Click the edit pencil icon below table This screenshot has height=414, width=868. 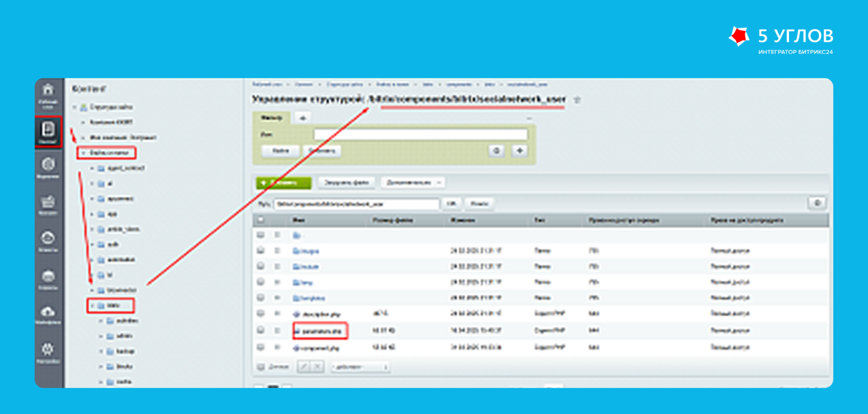pos(304,366)
